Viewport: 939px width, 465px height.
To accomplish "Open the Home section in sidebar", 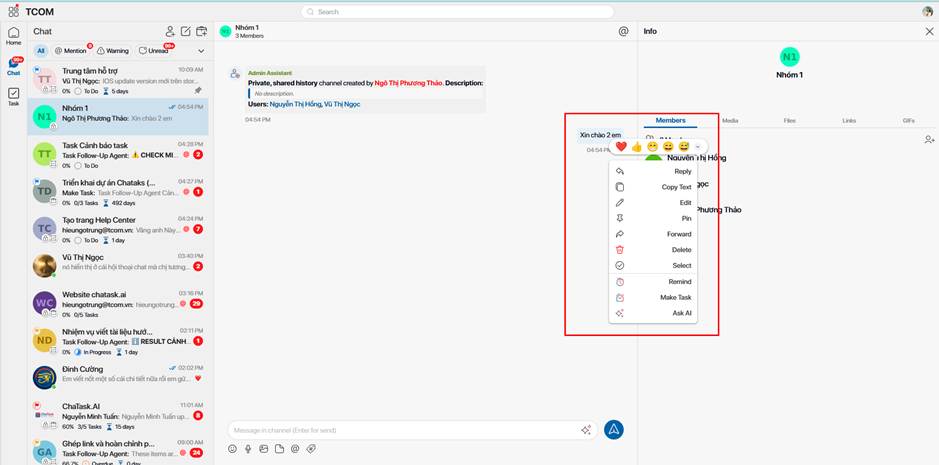I will pos(13,37).
